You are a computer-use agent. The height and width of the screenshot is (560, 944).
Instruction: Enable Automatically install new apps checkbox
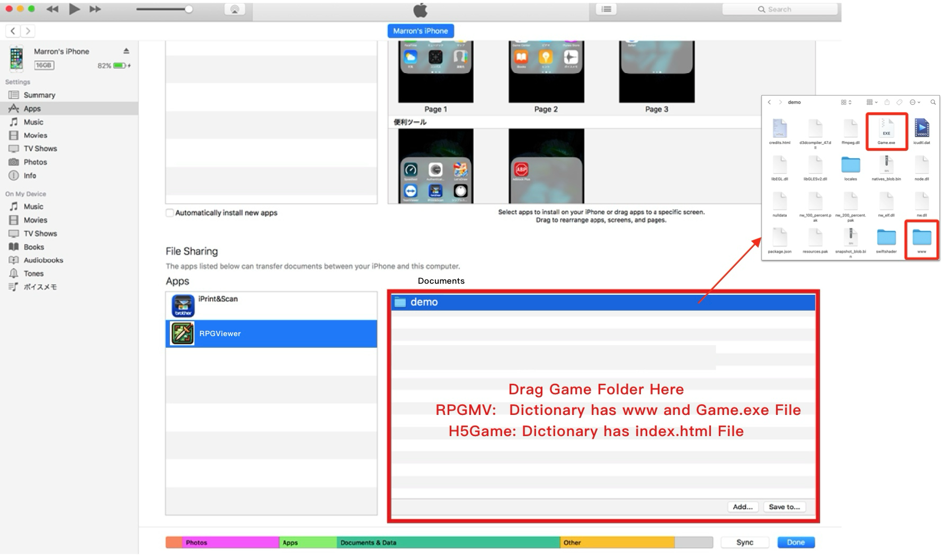(x=170, y=213)
